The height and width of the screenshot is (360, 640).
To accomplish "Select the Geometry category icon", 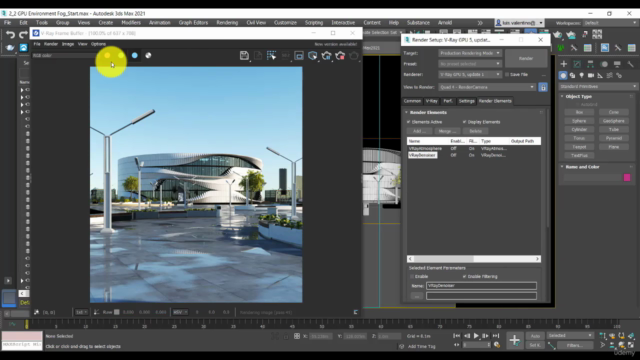I will coord(563,76).
